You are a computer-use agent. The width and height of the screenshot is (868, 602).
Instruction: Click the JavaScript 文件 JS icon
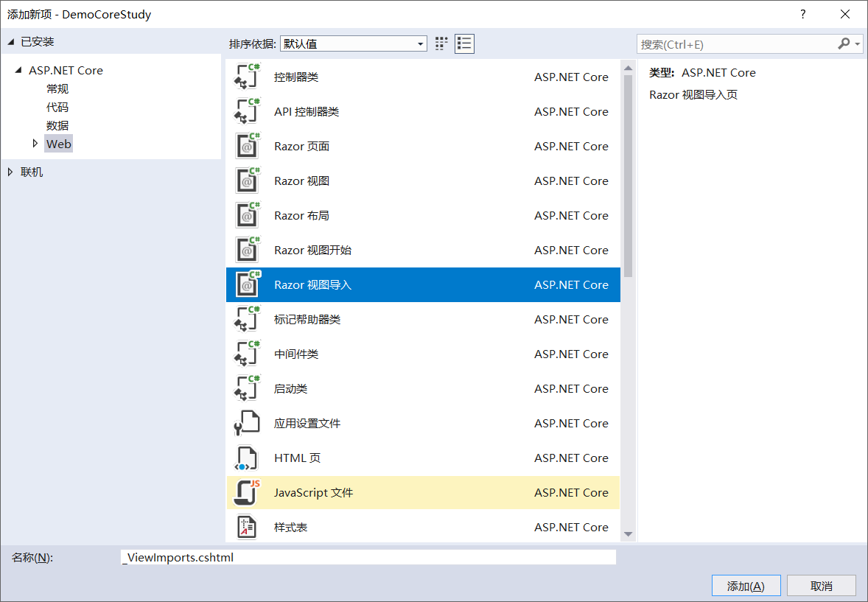pyautogui.click(x=247, y=491)
